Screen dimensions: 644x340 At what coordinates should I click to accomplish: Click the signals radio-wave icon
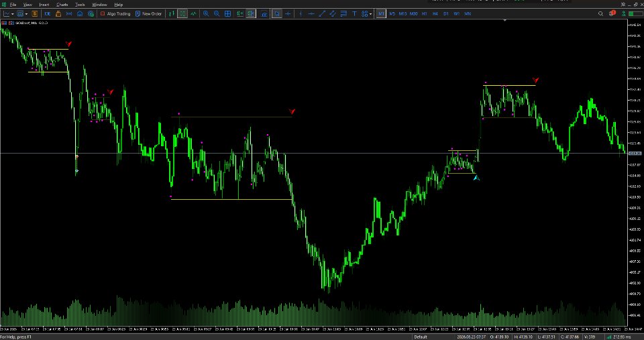(69, 13)
